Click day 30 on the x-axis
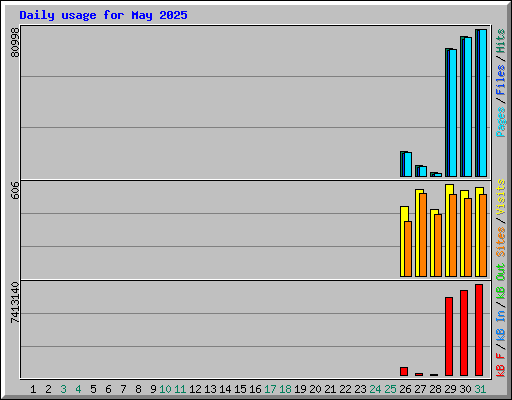The height and width of the screenshot is (400, 512). (x=466, y=389)
